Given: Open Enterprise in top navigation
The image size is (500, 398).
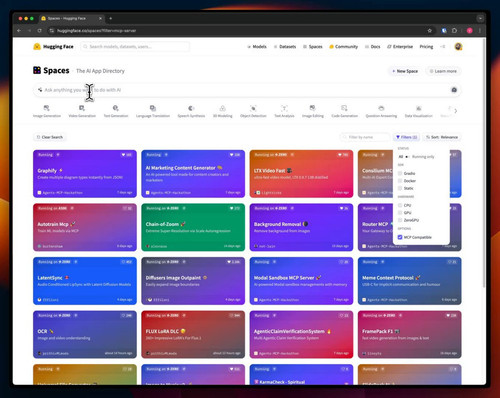Looking at the screenshot, I should click(x=400, y=47).
